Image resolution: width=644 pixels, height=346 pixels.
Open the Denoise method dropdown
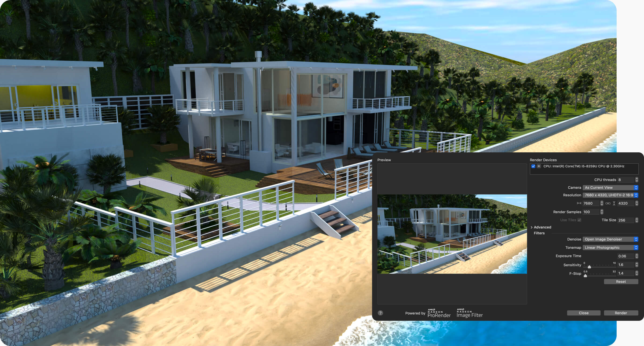611,239
